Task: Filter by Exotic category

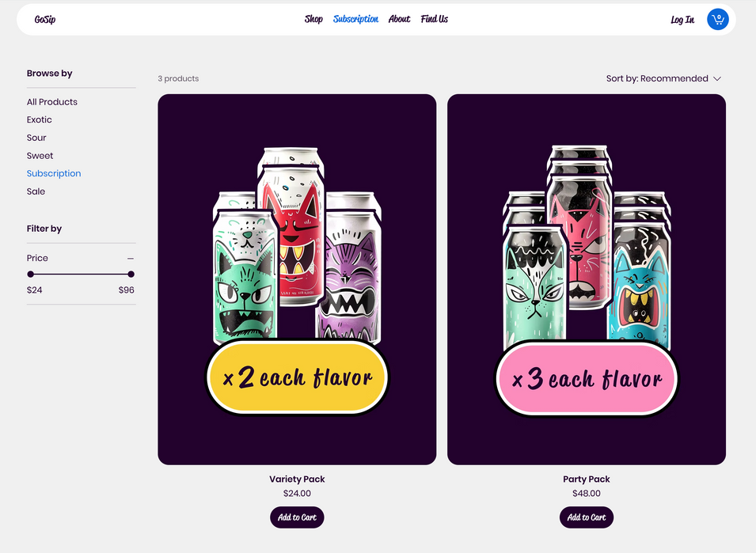Action: (x=39, y=120)
